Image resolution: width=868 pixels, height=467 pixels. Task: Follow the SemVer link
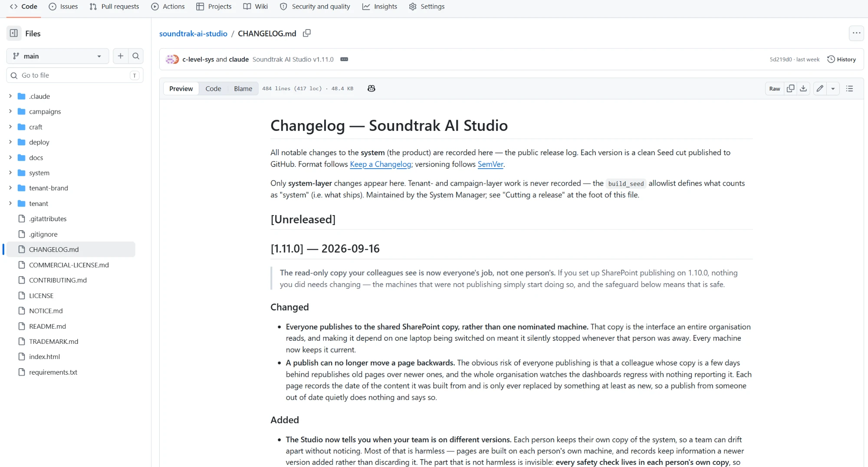(x=490, y=164)
